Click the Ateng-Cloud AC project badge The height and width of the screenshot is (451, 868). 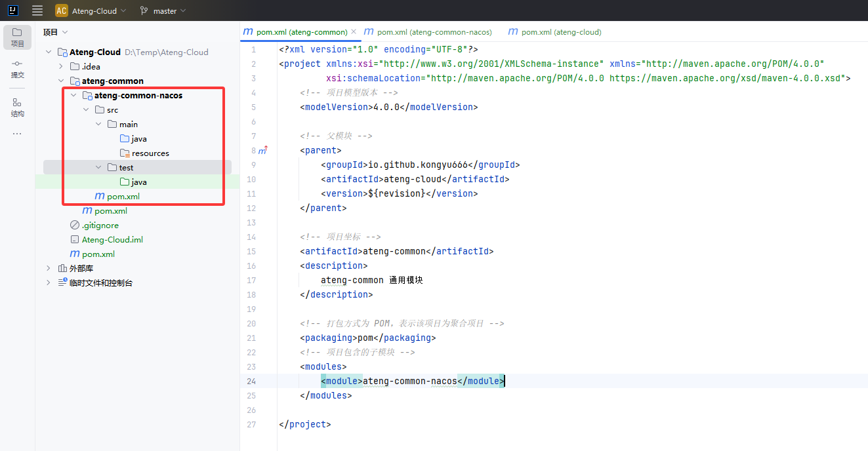62,10
